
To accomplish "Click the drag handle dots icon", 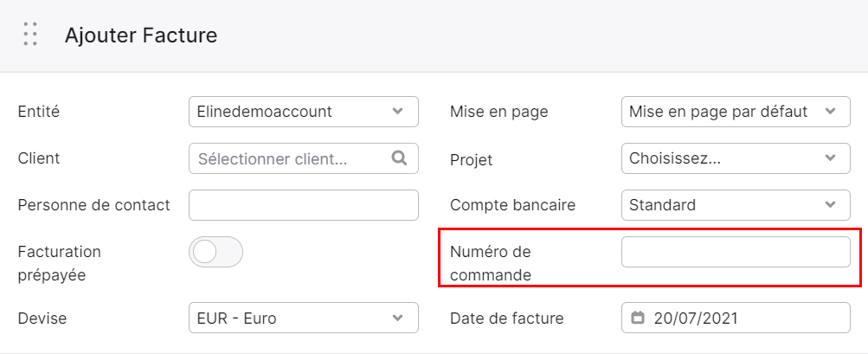I will [x=31, y=35].
